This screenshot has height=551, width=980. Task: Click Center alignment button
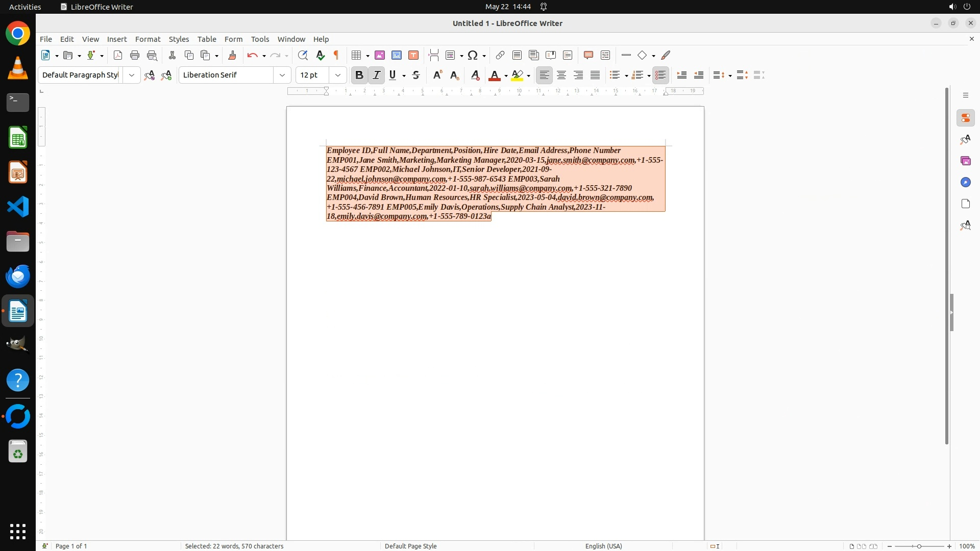pos(561,75)
